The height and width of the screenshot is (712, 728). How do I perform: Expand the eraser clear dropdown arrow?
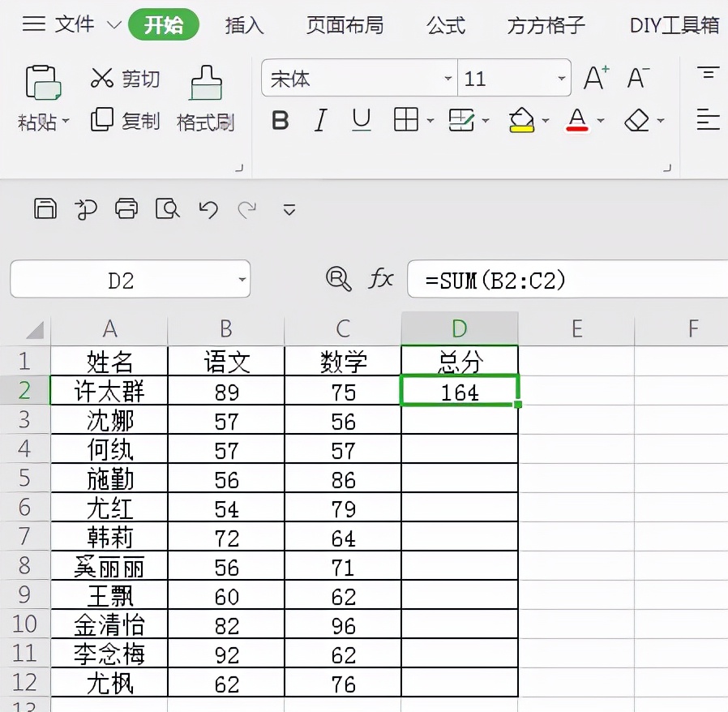click(661, 121)
